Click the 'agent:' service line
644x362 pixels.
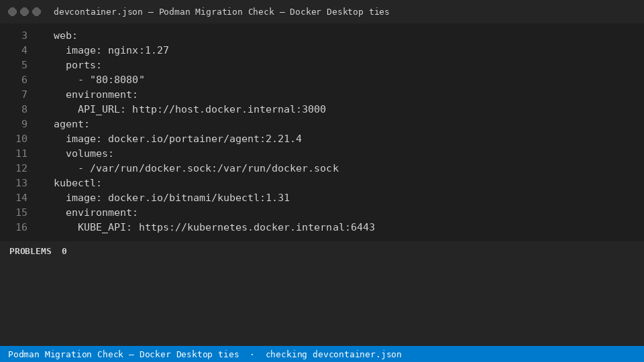pyautogui.click(x=72, y=125)
